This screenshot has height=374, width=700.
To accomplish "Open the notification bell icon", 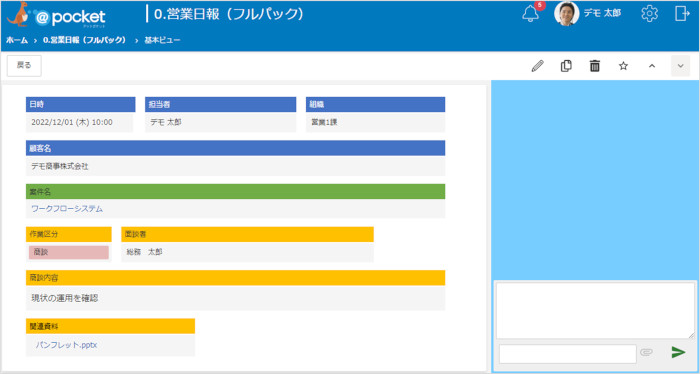I will tap(530, 14).
